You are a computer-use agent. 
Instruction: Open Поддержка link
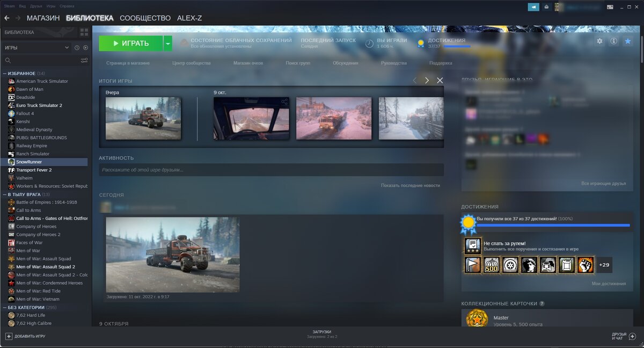point(441,63)
